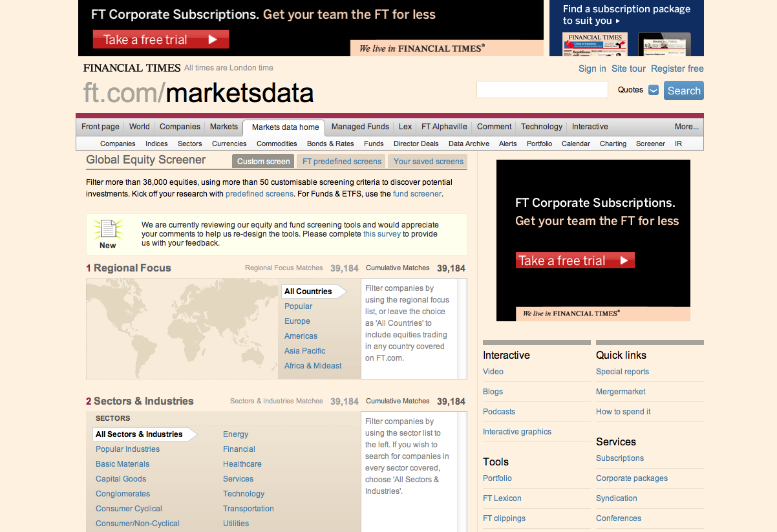Open FT Alphaville menu item
The image size is (777, 532).
(x=444, y=127)
